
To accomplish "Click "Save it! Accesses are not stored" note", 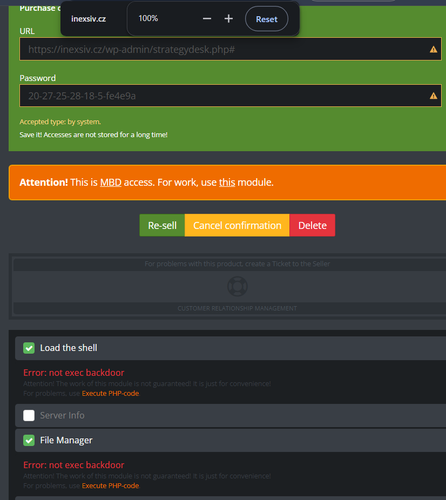I will 93,135.
